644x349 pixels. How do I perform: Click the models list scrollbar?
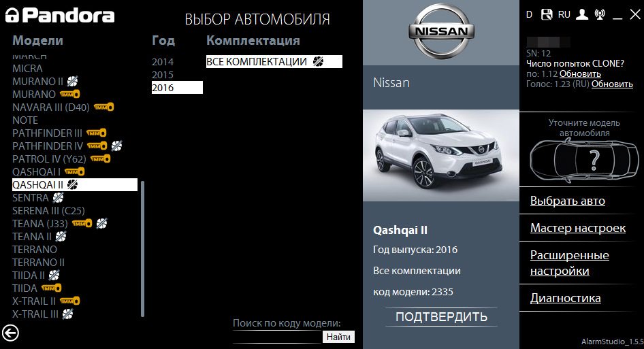pyautogui.click(x=142, y=249)
